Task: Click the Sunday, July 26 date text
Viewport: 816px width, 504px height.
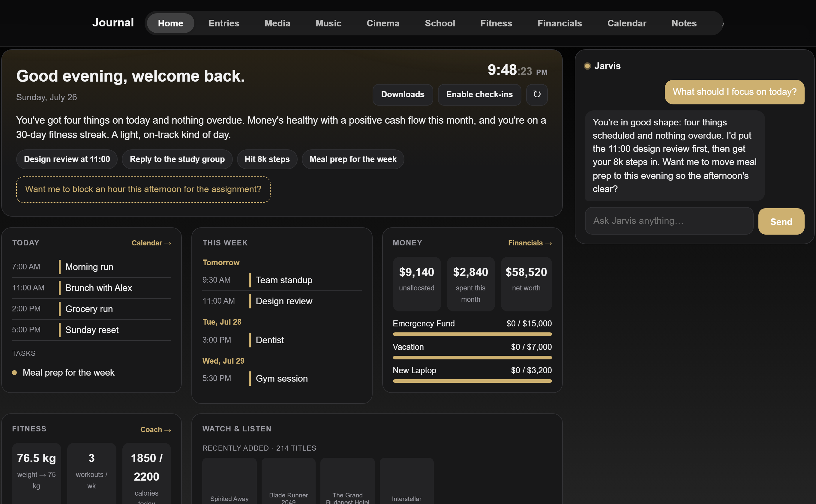Action: click(47, 97)
